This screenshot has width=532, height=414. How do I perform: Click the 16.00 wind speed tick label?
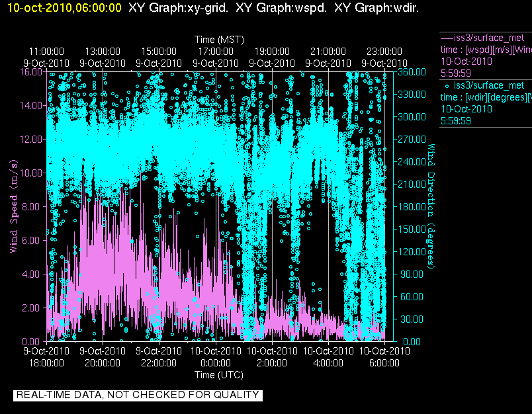tap(31, 72)
